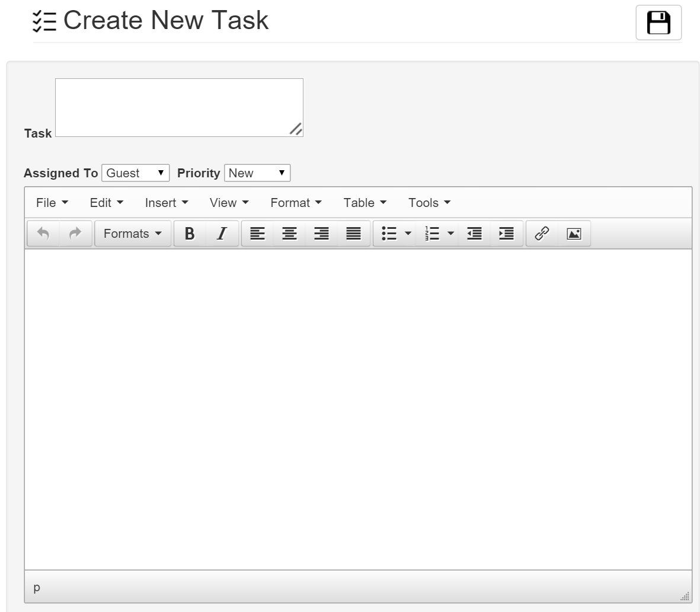
Task: Insert an image with the picture icon
Action: point(574,233)
